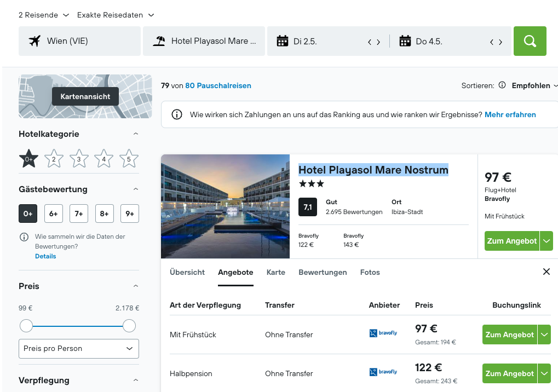Click the airplane icon beside Wien (VIE)
The image size is (558, 392).
click(34, 41)
